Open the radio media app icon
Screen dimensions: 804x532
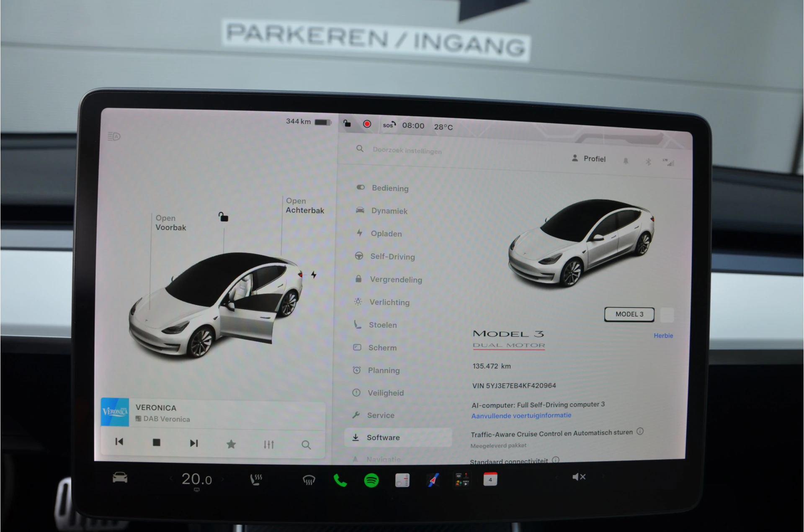[x=402, y=480]
